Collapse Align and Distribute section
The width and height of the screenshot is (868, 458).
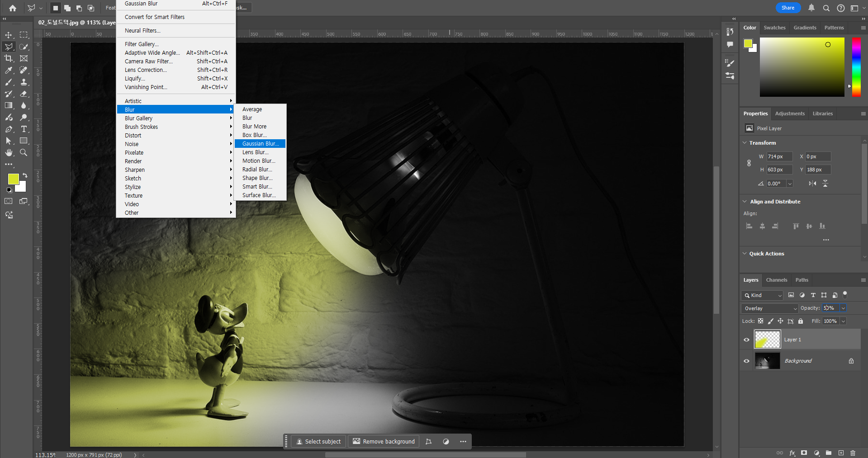[x=745, y=202]
